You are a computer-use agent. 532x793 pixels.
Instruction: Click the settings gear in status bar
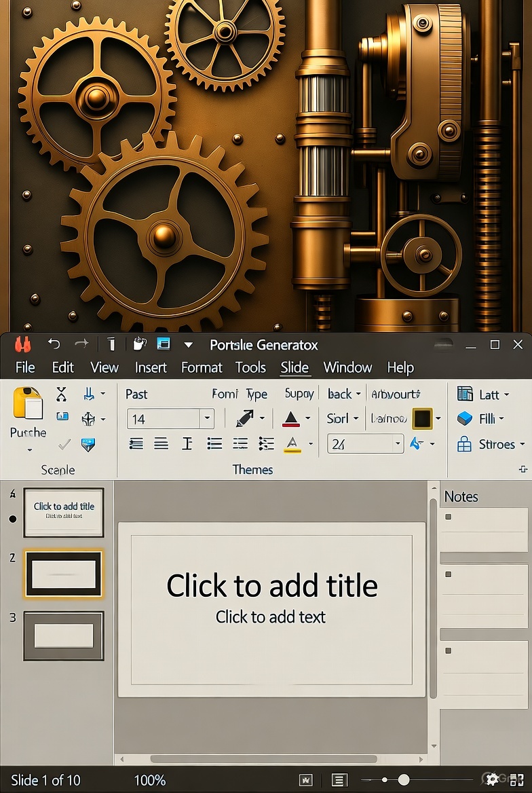tap(492, 779)
